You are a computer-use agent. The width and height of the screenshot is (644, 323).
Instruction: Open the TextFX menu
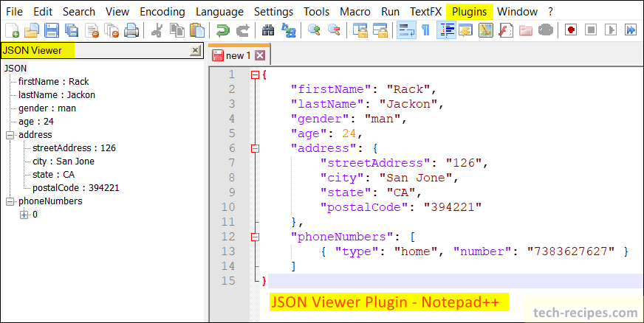tap(425, 12)
